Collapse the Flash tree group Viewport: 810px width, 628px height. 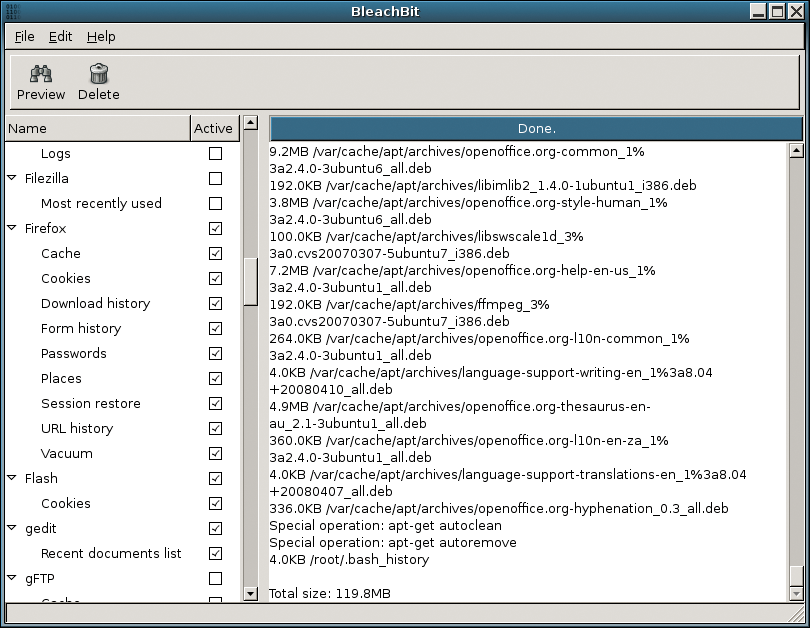[12, 478]
